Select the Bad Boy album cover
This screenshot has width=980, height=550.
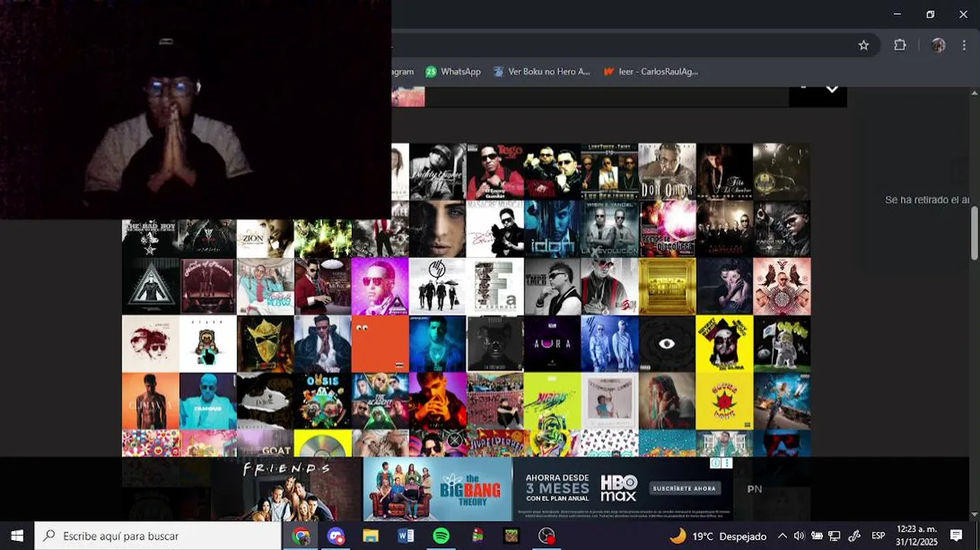pos(150,239)
